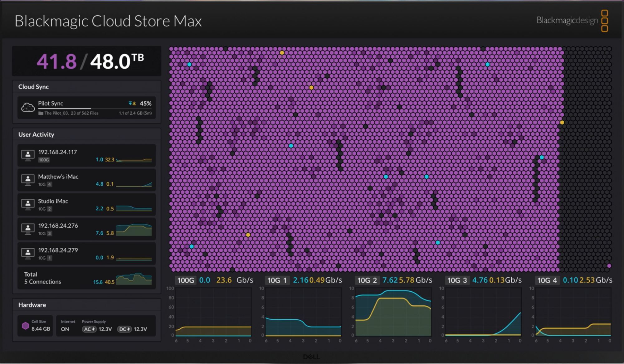Click the Internet ON status
624x364 pixels.
coord(65,329)
